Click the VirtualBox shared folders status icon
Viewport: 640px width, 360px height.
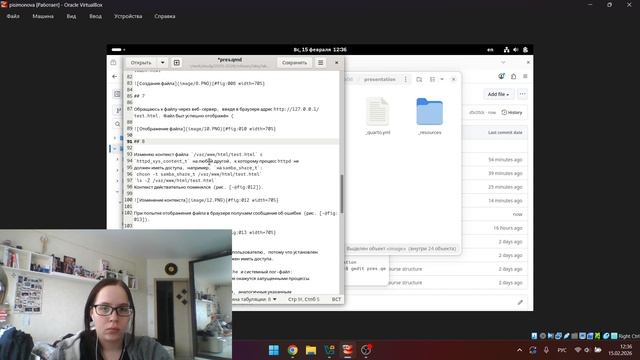point(574,336)
